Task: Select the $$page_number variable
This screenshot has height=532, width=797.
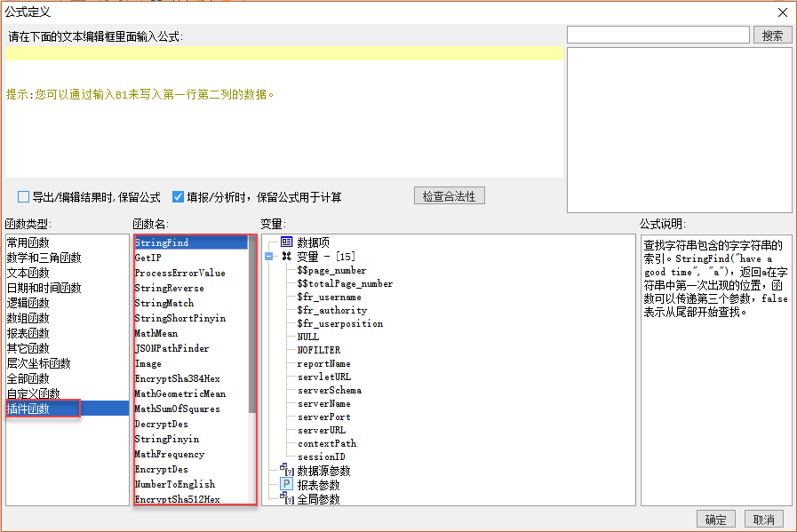Action: (x=331, y=270)
